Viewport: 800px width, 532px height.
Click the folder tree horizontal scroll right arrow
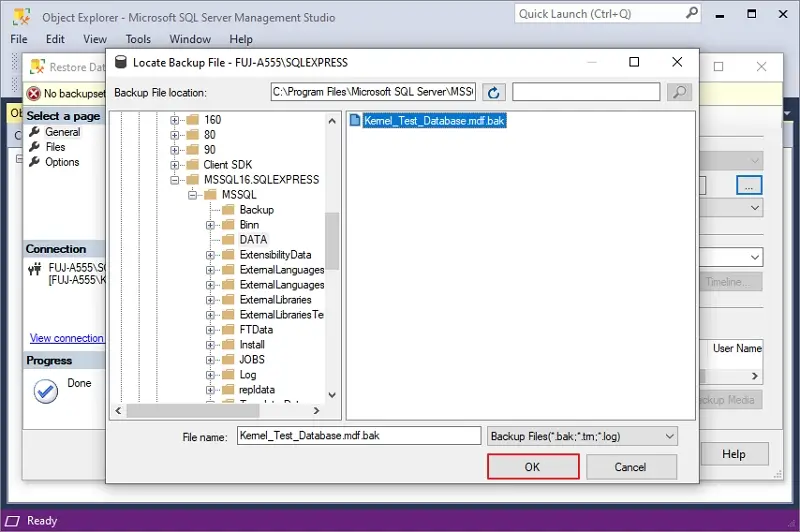(x=316, y=411)
